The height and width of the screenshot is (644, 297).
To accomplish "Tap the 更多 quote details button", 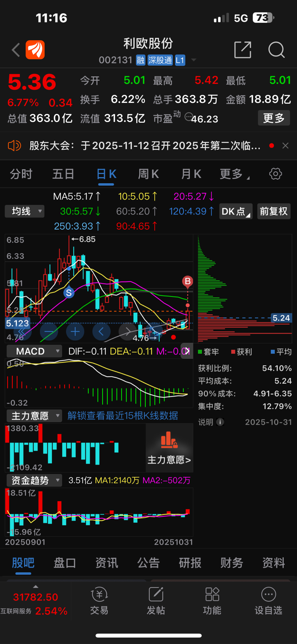I will tap(274, 118).
